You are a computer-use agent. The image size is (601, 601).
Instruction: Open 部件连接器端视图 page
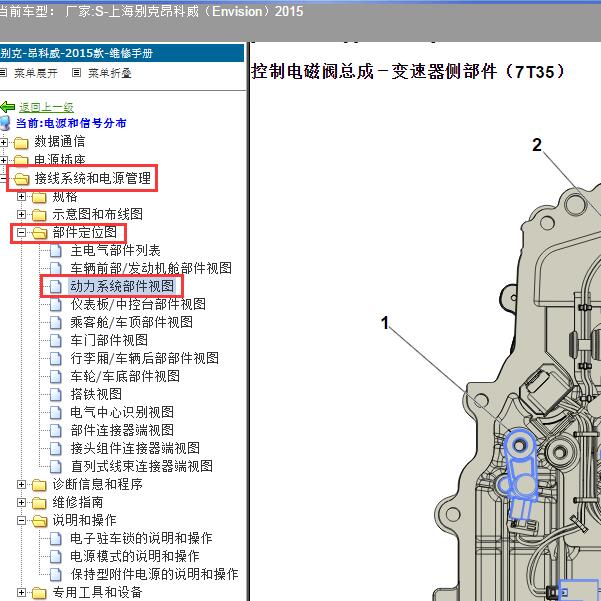[122, 430]
